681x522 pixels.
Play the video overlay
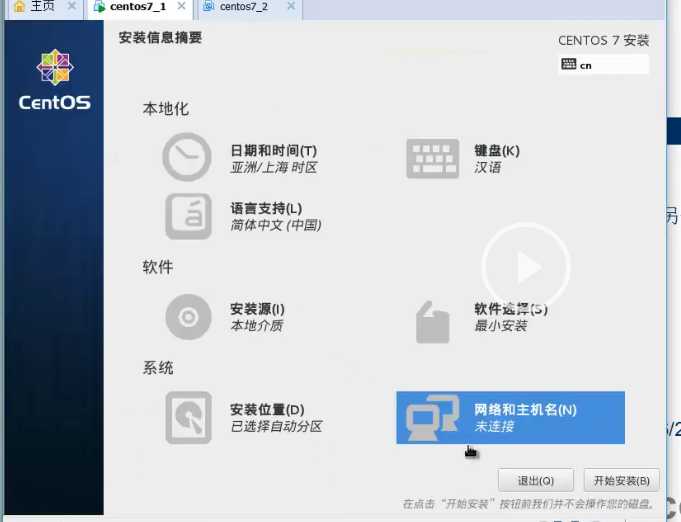(526, 267)
